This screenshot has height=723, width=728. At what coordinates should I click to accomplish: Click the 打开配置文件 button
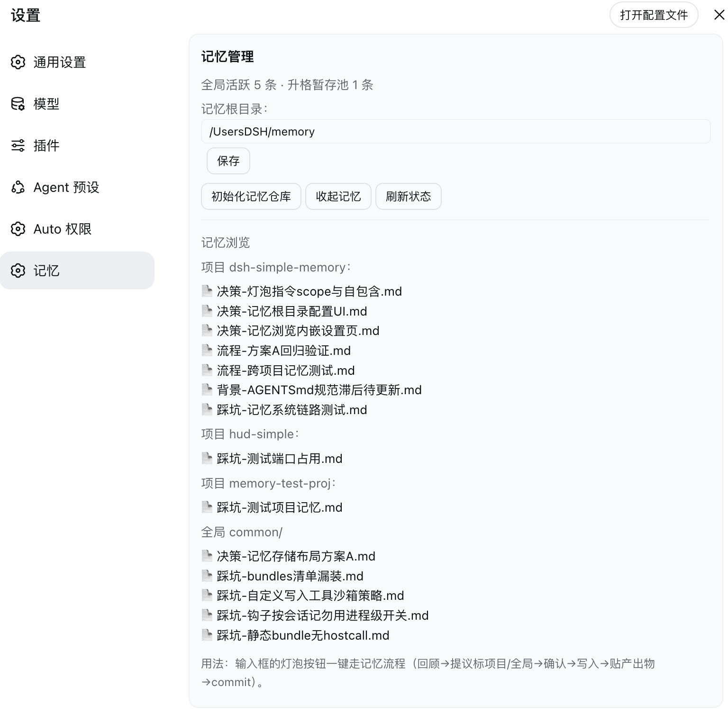(x=654, y=15)
